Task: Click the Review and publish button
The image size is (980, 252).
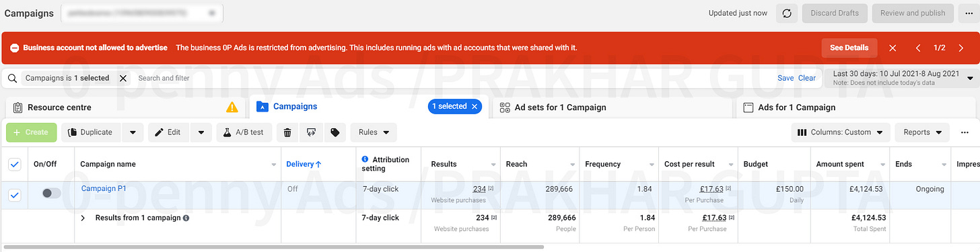Action: pos(913,13)
